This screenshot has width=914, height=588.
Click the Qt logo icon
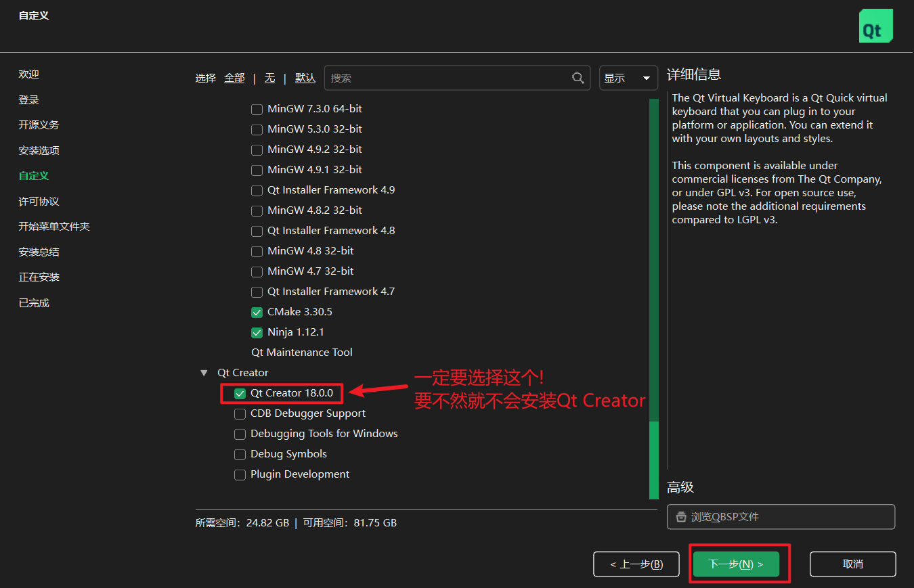876,26
